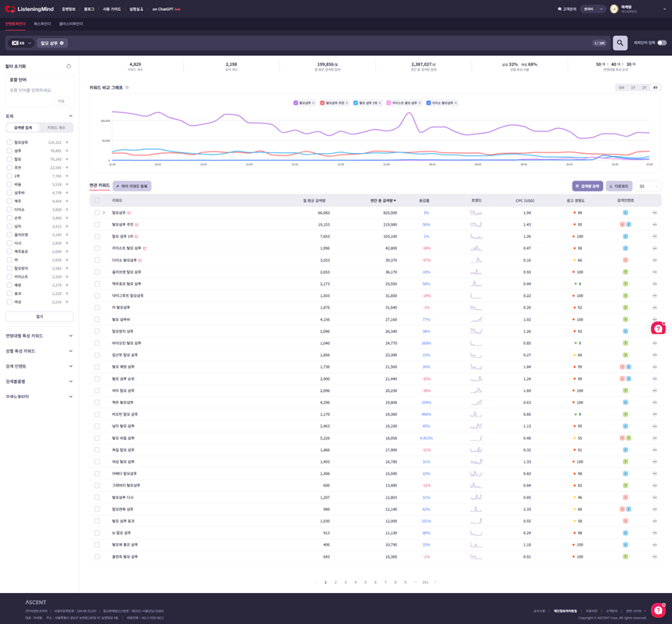Open the rows-per-page dropdown showing 30
The image size is (672, 624).
(648, 187)
